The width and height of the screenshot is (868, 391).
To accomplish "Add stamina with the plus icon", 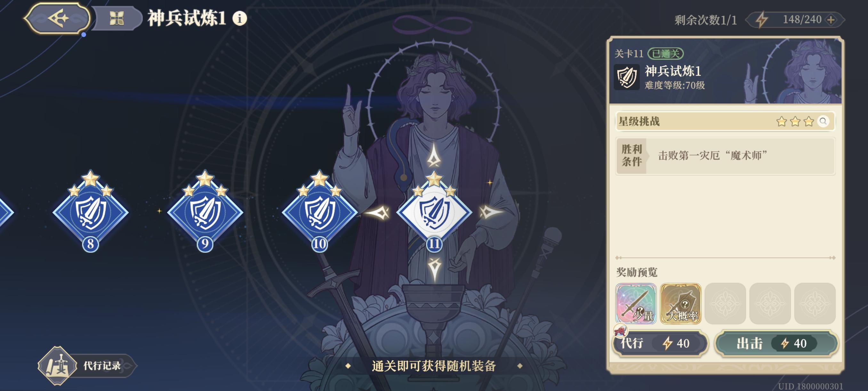I will 831,20.
